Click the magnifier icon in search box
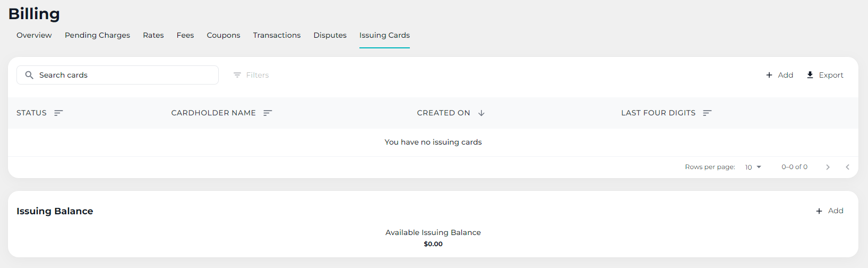 (29, 75)
